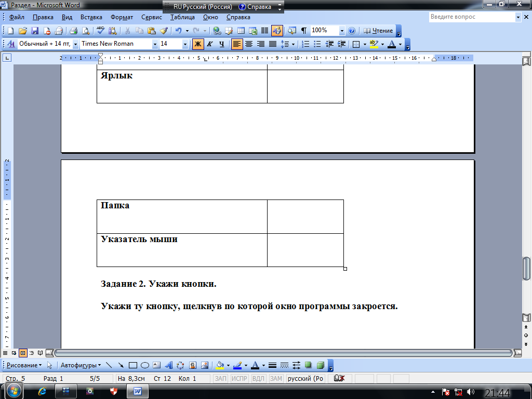The height and width of the screenshot is (399, 532).
Task: Undo the last action
Action: [x=179, y=31]
